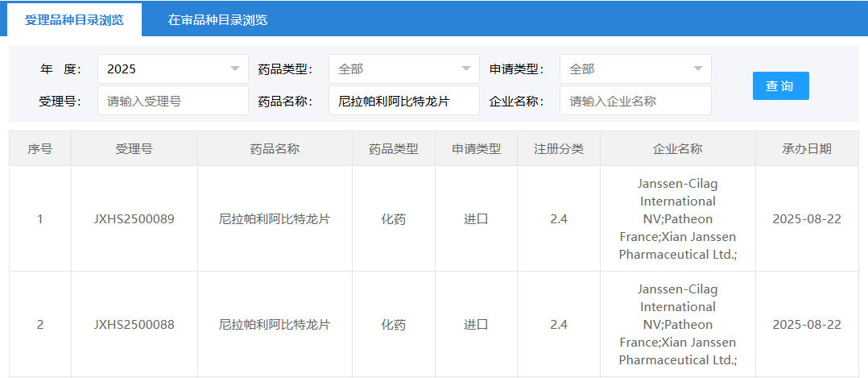Select the 受理品种目录浏览 tab
Screen dimensions: 868x378
pos(74,20)
